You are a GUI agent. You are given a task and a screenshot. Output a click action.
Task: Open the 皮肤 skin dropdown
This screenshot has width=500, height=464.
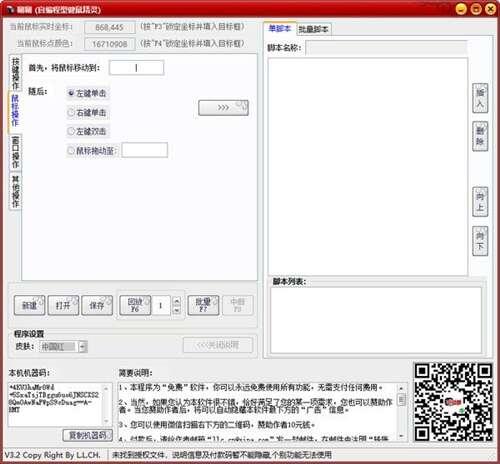click(83, 347)
